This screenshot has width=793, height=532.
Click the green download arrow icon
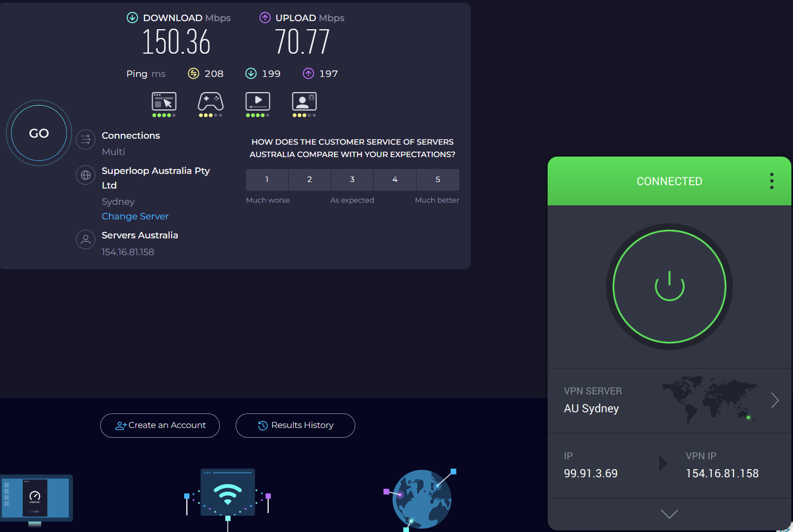point(132,17)
